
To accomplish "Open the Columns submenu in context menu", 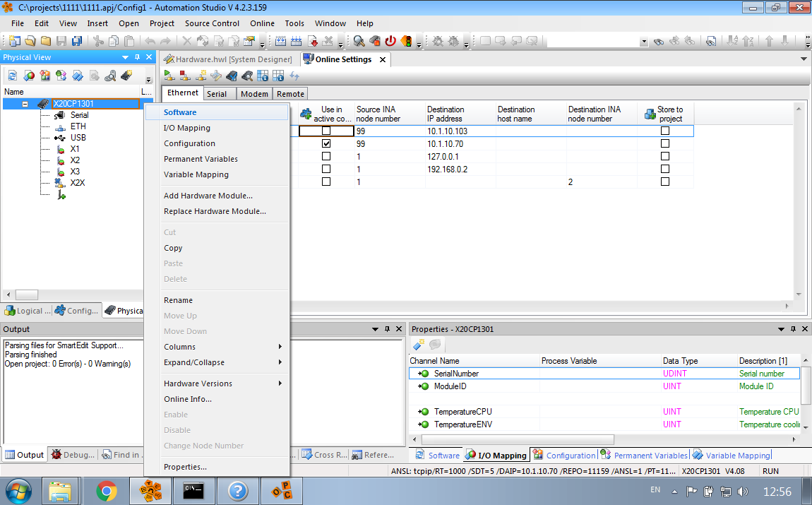I will tap(217, 347).
